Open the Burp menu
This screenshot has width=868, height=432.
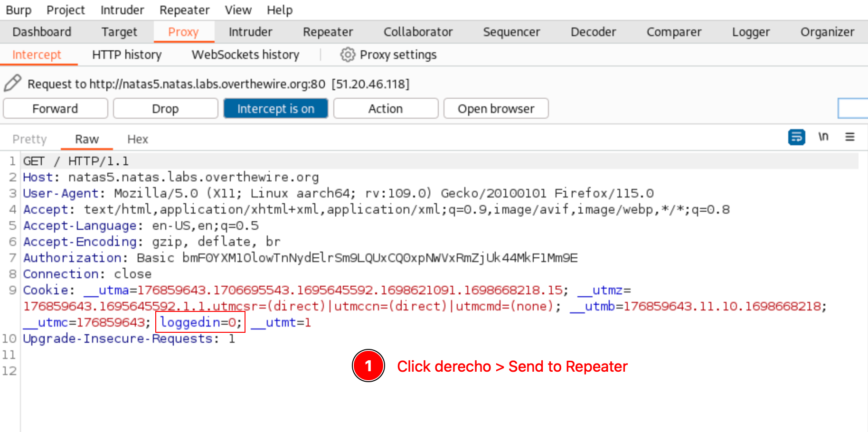pyautogui.click(x=19, y=10)
